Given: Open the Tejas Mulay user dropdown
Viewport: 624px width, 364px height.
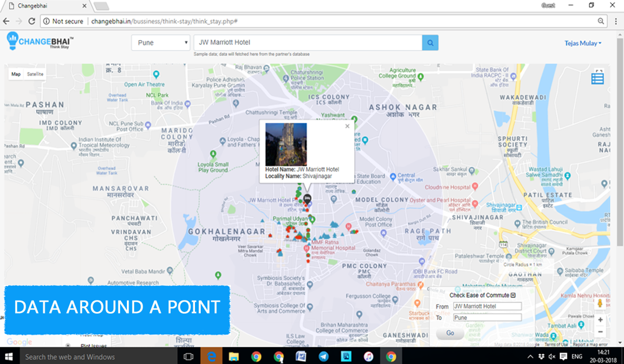Looking at the screenshot, I should (583, 43).
